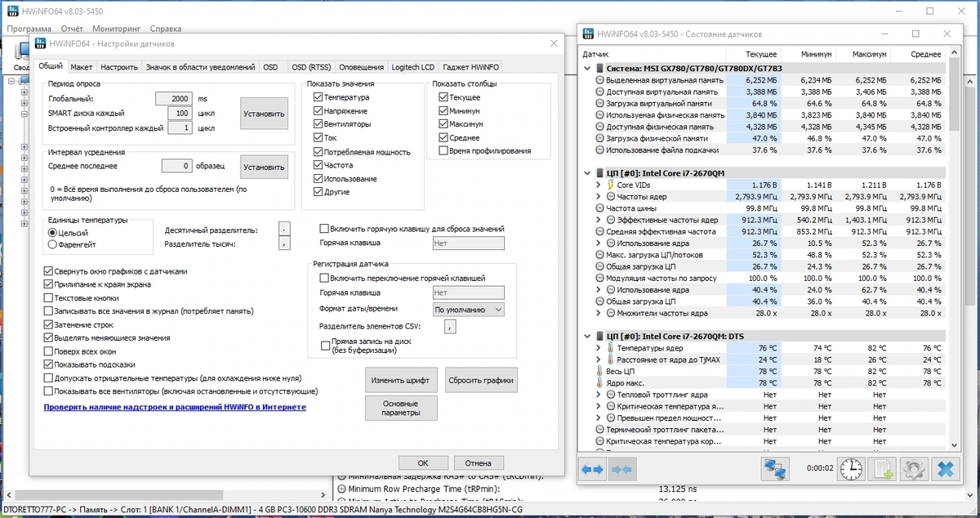Open the Формат даты/времени dropdown
The height and width of the screenshot is (518, 980).
[x=469, y=310]
